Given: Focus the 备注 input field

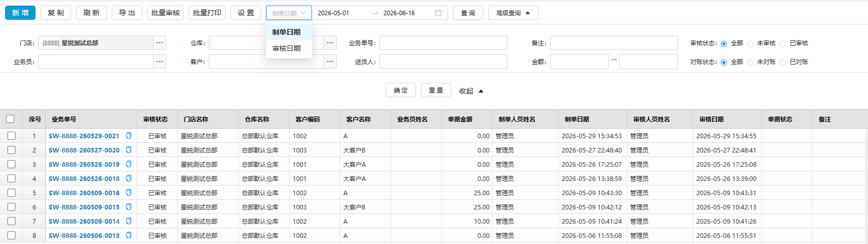Looking at the screenshot, I should [614, 43].
